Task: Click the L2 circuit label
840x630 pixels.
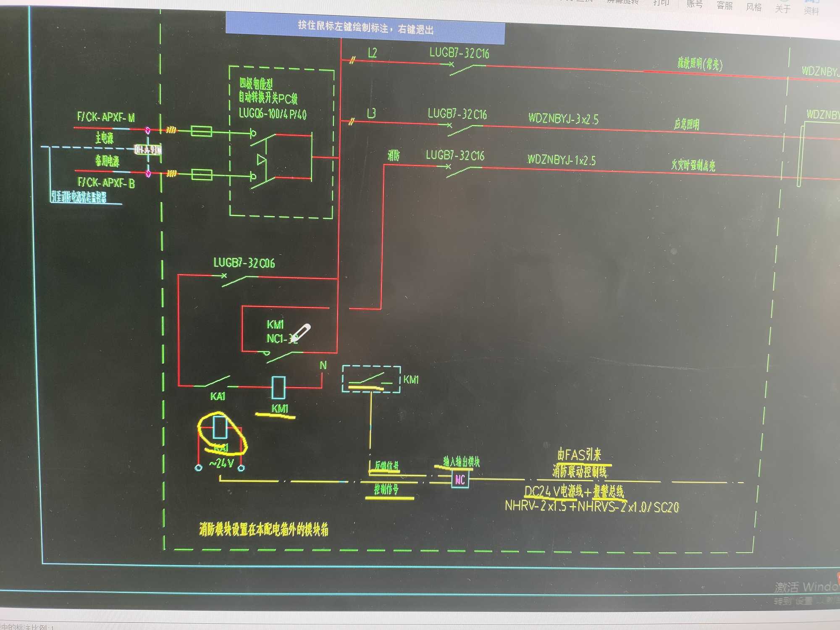Action: point(372,52)
